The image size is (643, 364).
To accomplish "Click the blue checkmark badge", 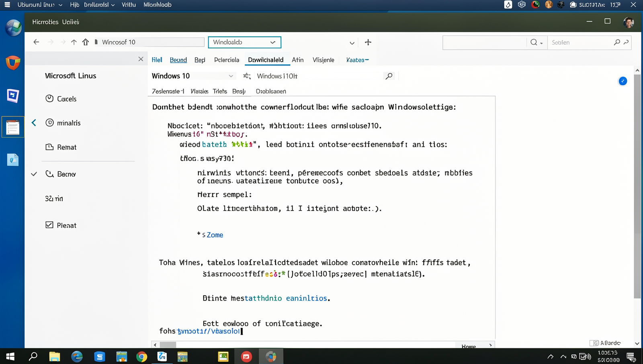I will 623,81.
